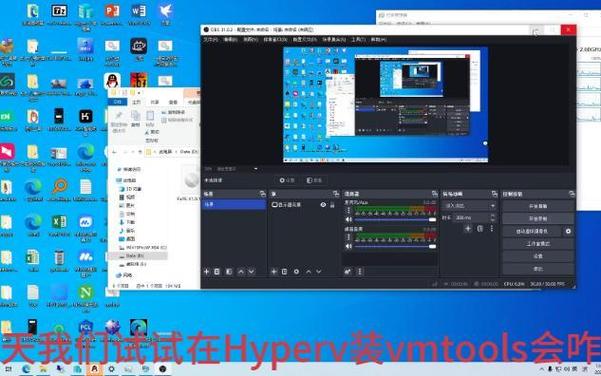The width and height of the screenshot is (601, 376).
Task: Move source down in Sources panel
Action: pyautogui.click(x=319, y=272)
